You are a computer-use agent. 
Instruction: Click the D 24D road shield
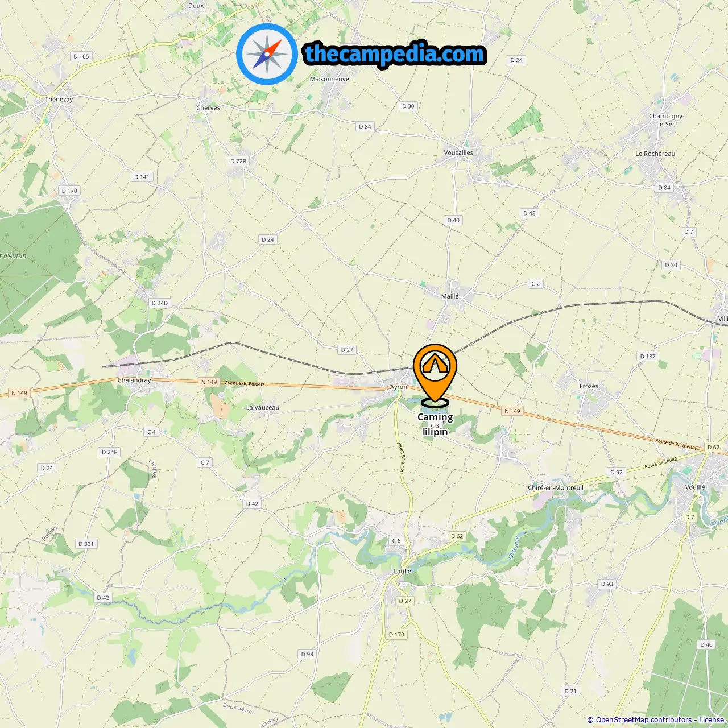pyautogui.click(x=160, y=303)
